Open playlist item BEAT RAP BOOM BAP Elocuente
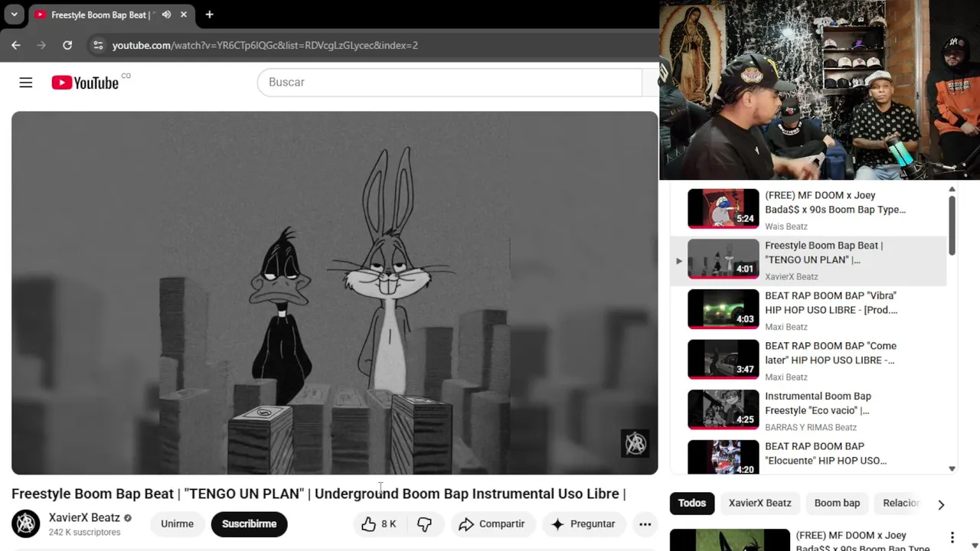The width and height of the screenshot is (980, 551). 808,457
